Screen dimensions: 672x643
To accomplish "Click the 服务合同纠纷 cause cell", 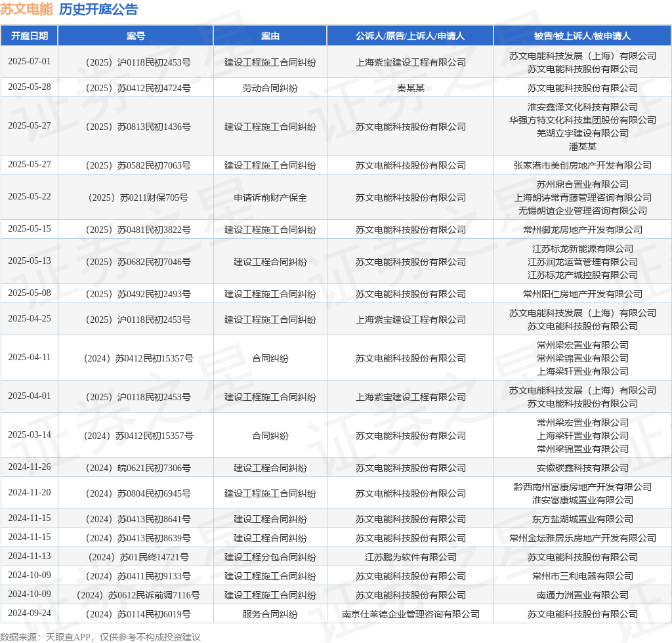I will pos(270,614).
